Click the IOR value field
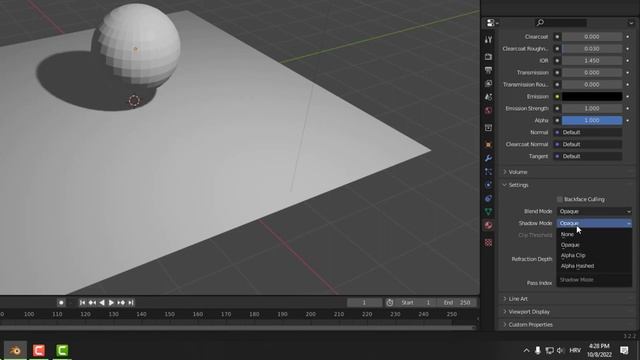This screenshot has height=360, width=640. (x=592, y=60)
